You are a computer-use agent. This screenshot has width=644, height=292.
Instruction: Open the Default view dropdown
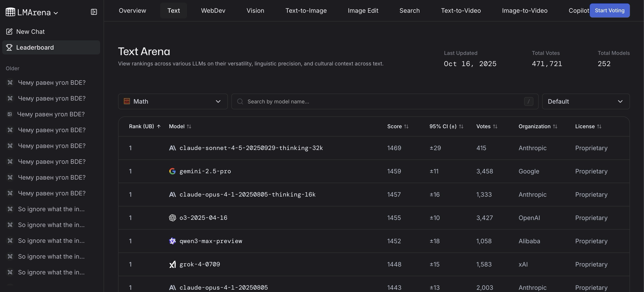(585, 101)
